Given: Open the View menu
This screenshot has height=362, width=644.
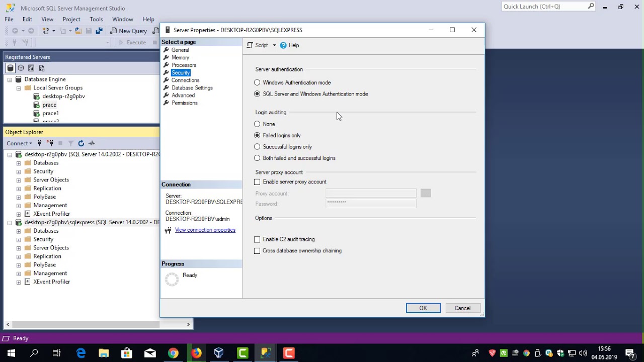Looking at the screenshot, I should click(47, 19).
